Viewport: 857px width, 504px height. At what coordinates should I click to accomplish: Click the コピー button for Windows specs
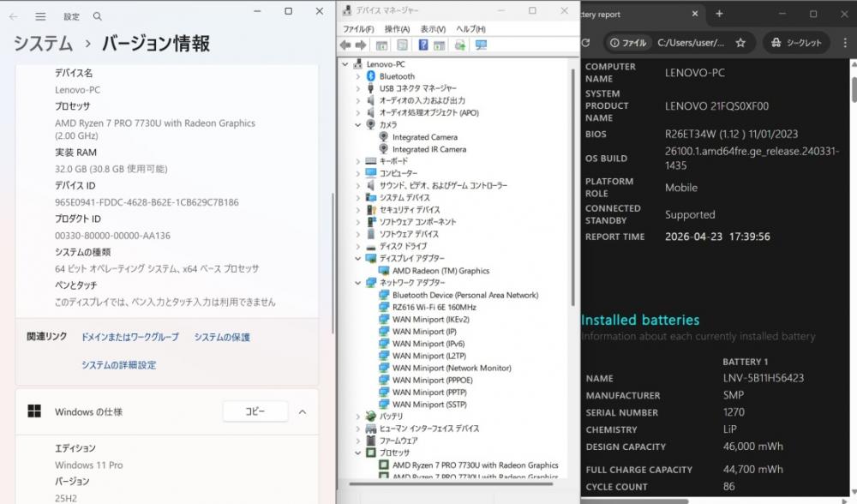click(255, 412)
